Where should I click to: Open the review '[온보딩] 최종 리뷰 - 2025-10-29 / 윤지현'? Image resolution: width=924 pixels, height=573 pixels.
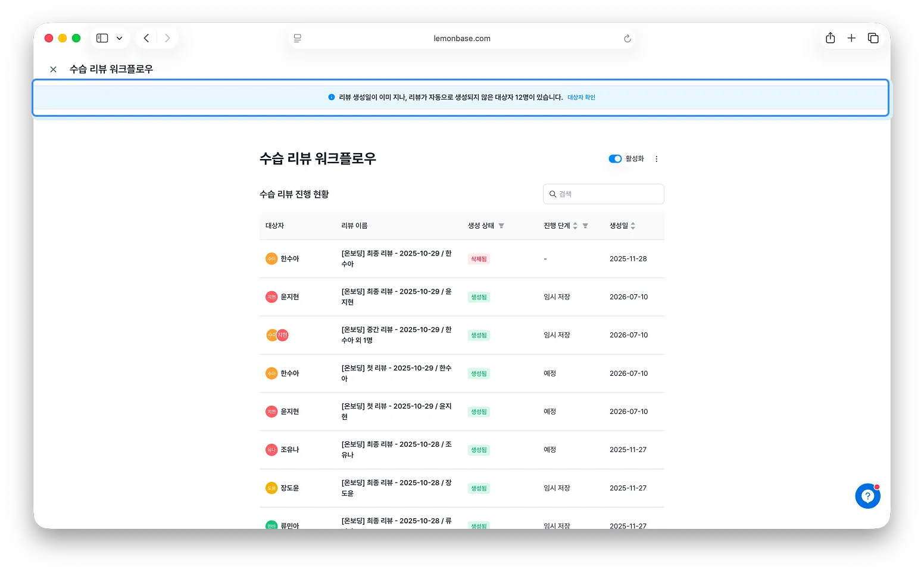397,297
